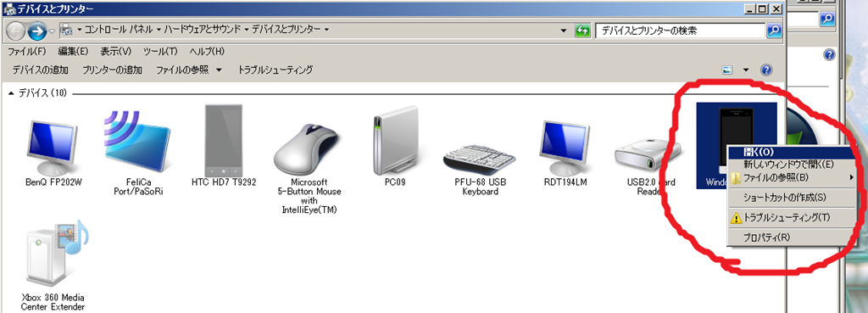Choose ショートカットの作成(S) in context menu
Image resolution: width=868 pixels, height=313 pixels.
point(791,198)
